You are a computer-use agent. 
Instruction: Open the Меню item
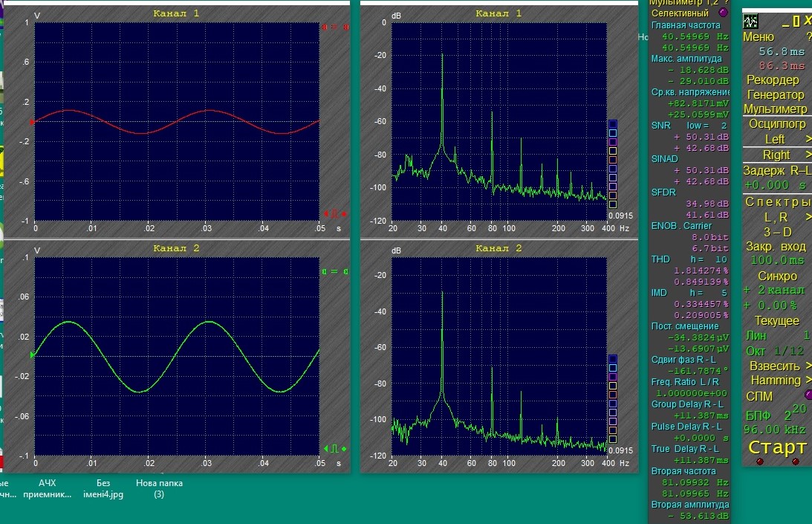pyautogui.click(x=759, y=37)
